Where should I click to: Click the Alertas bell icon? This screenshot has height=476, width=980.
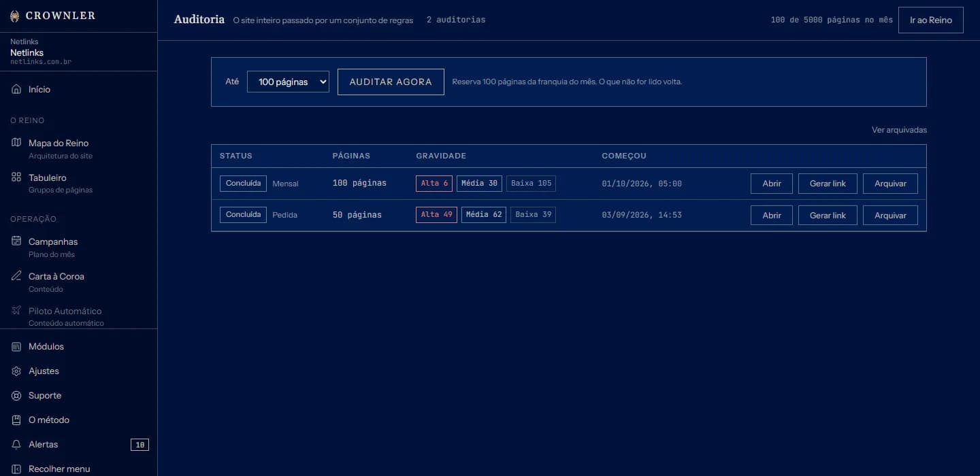(16, 444)
